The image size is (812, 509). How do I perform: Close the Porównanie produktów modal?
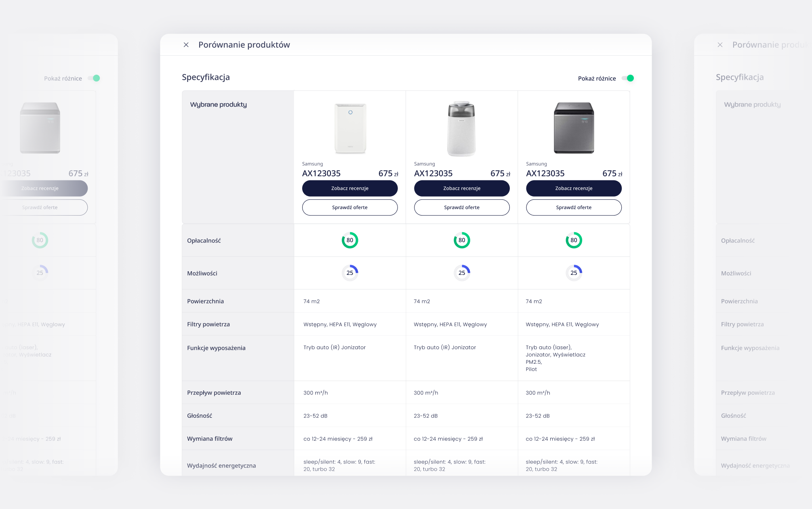[x=186, y=45]
